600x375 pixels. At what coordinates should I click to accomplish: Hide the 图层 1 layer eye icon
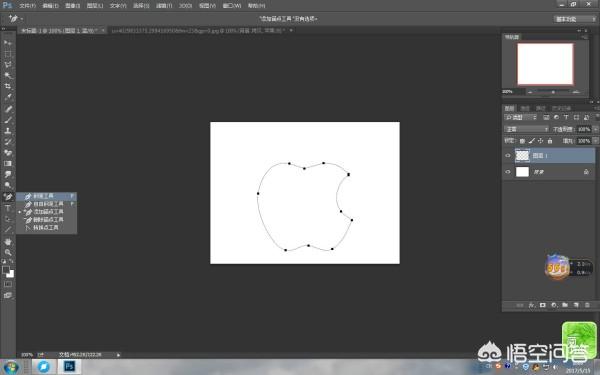(x=508, y=156)
